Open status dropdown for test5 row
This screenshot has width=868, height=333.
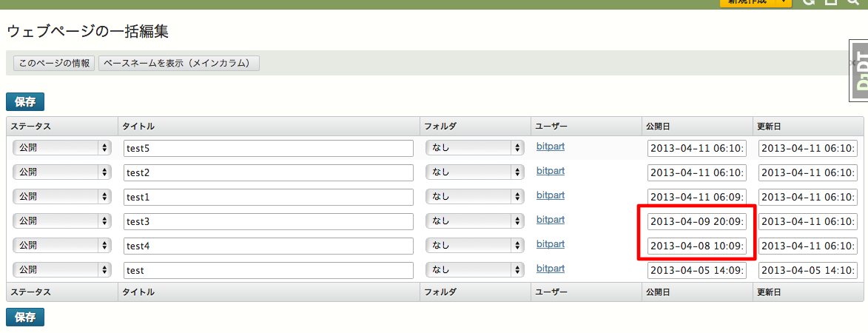coord(62,148)
